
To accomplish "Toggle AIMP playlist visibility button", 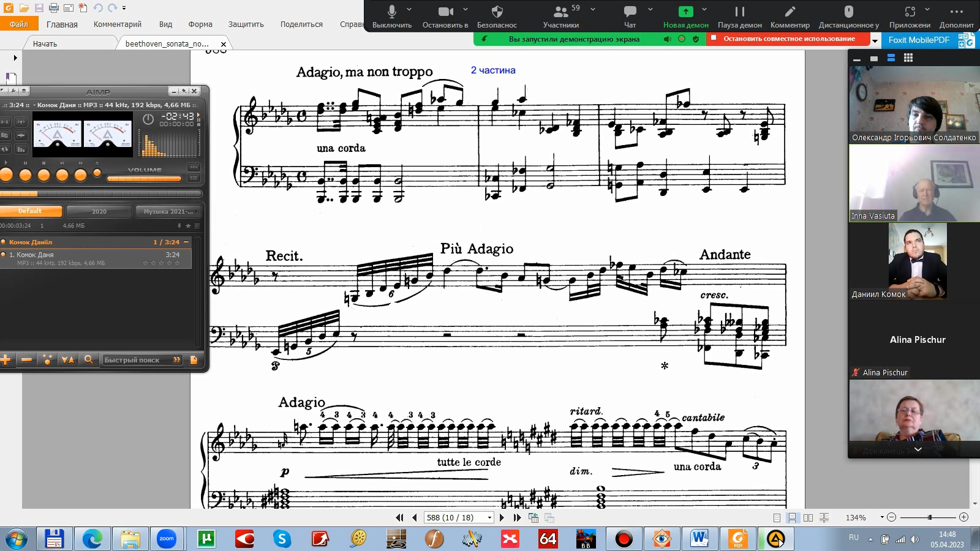I will coord(194,178).
